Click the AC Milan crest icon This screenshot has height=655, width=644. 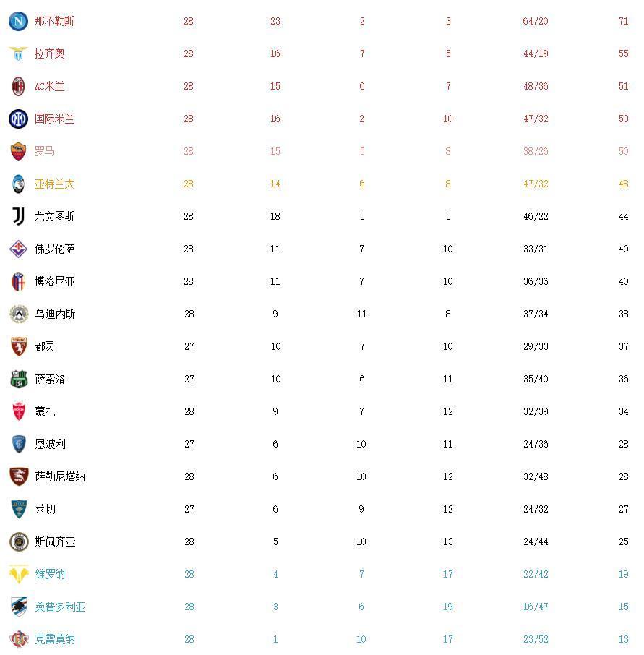[18, 86]
